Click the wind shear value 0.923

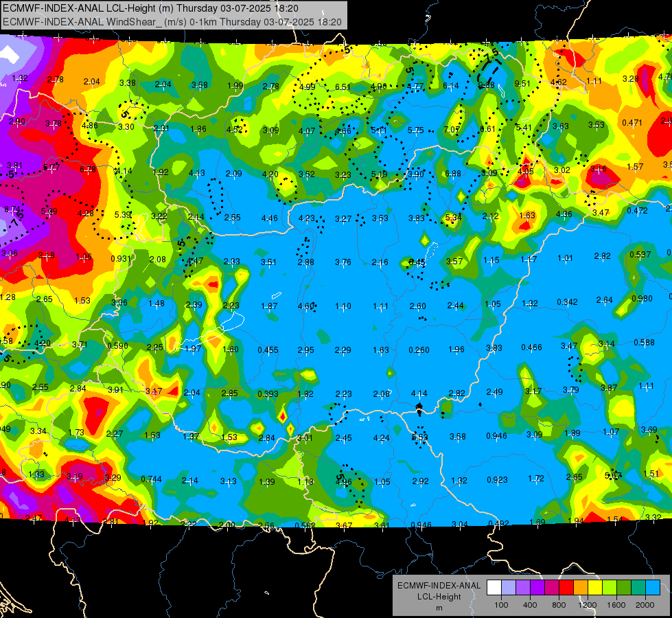coord(497,479)
